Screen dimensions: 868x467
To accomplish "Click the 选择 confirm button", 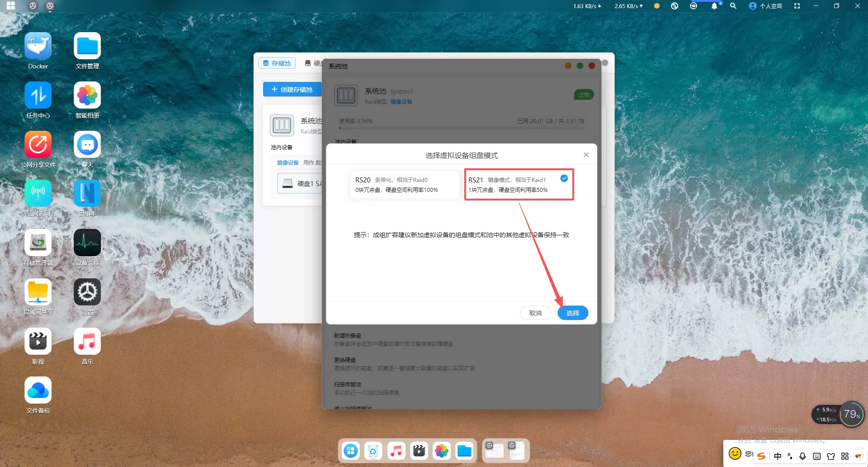I will (x=572, y=313).
